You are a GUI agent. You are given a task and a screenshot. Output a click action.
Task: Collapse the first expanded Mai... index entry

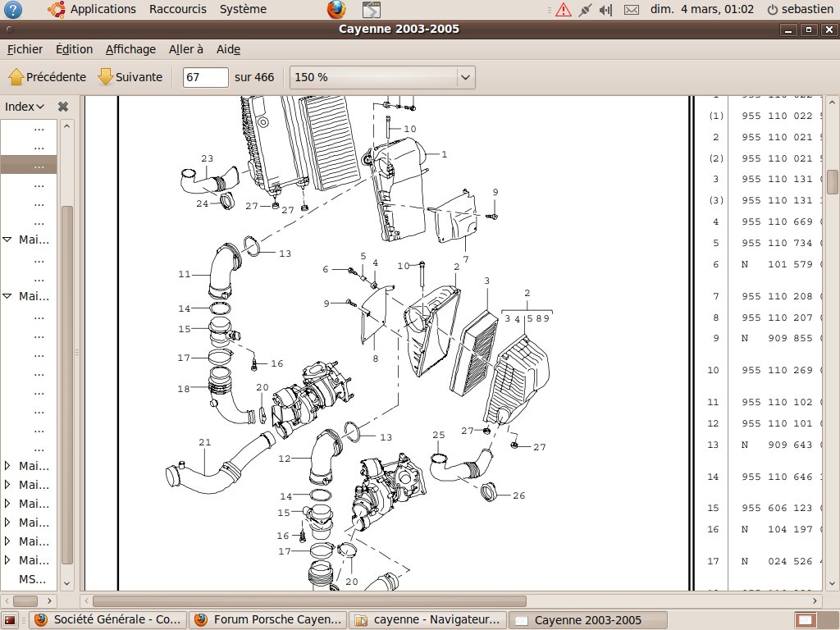click(7, 240)
